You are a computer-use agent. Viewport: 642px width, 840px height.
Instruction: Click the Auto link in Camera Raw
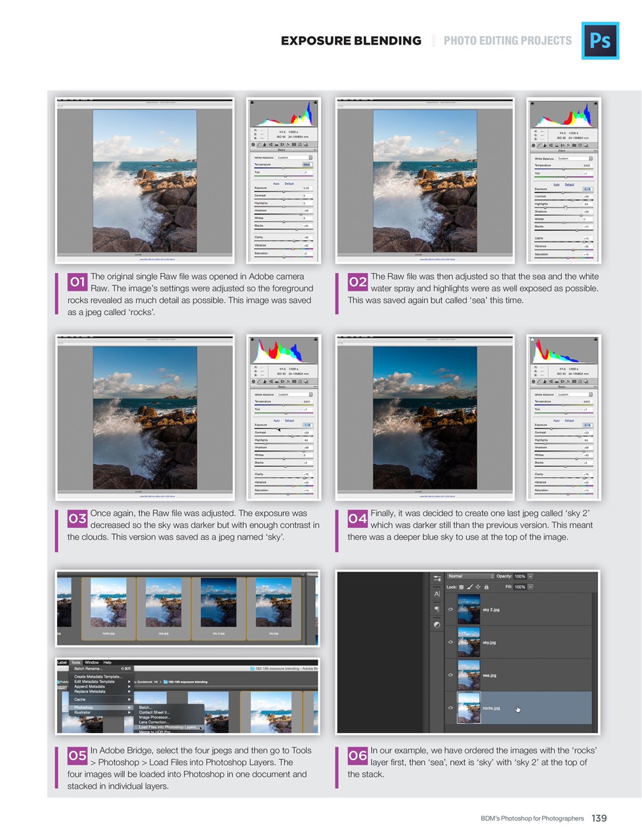tap(276, 184)
